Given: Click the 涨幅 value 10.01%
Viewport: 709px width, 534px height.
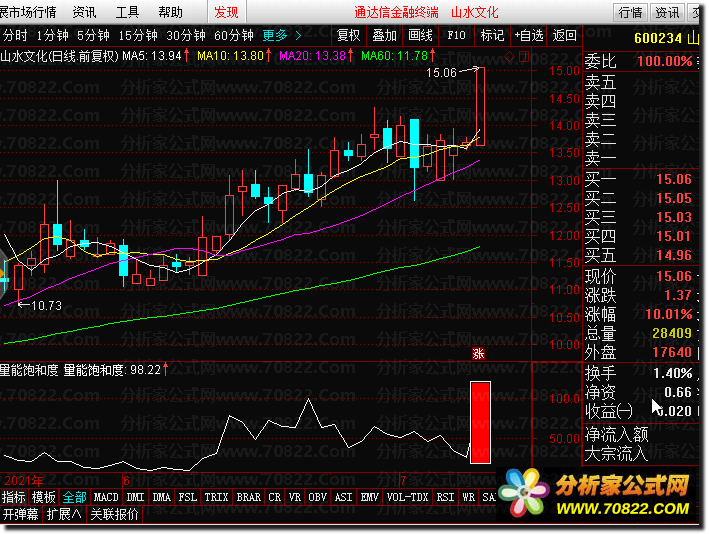Looking at the screenshot, I should 669,314.
